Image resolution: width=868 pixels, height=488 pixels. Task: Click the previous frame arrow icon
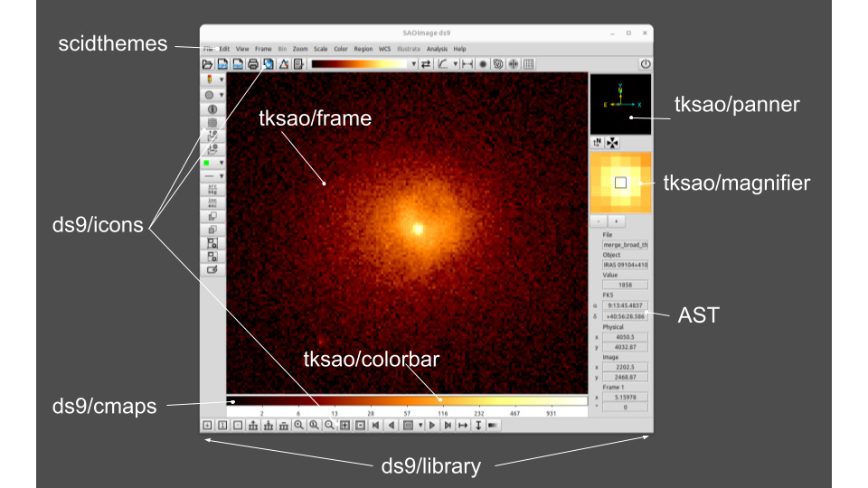[x=392, y=426]
